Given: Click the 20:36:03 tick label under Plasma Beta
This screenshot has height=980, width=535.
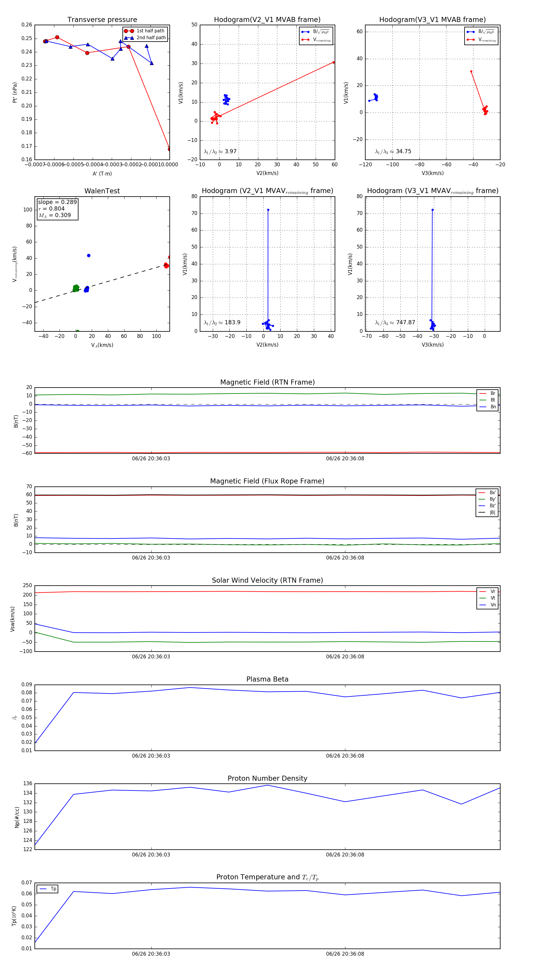Looking at the screenshot, I should 151,756.
